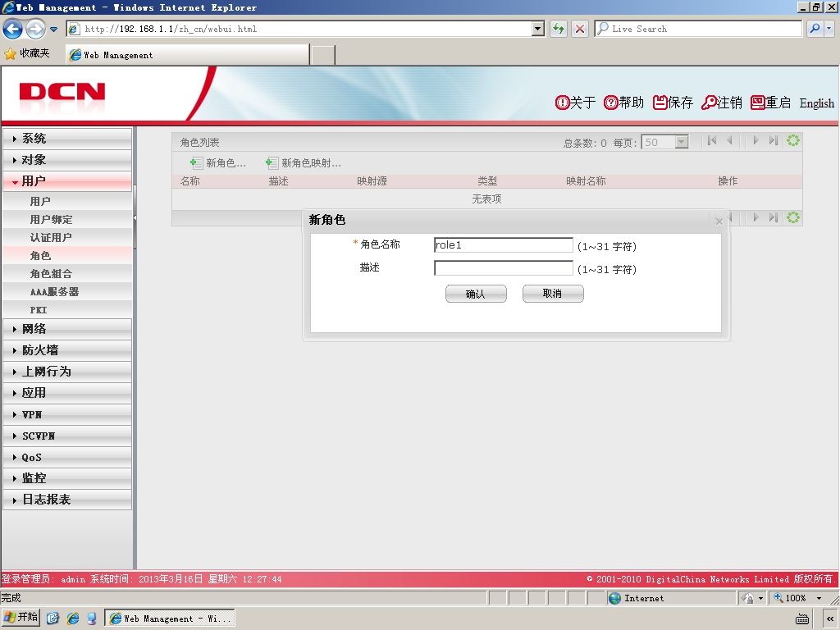
Task: Select the Web Management browser tab
Action: click(x=188, y=55)
